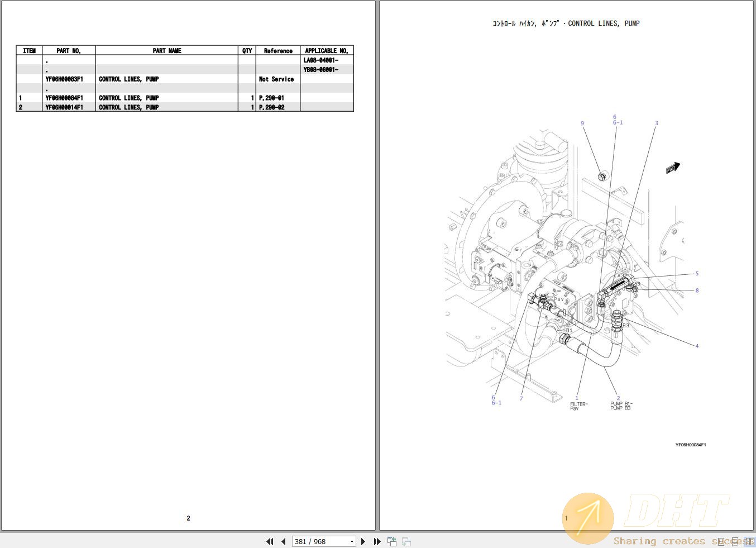The height and width of the screenshot is (548, 756).
Task: Open the page number dropdown arrow
Action: pos(352,541)
